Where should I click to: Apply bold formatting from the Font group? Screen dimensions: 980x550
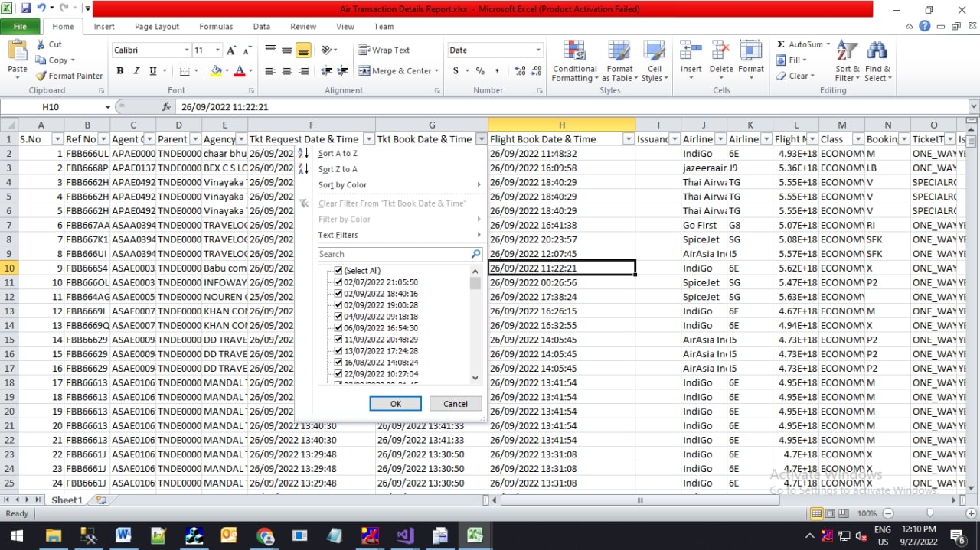(119, 70)
